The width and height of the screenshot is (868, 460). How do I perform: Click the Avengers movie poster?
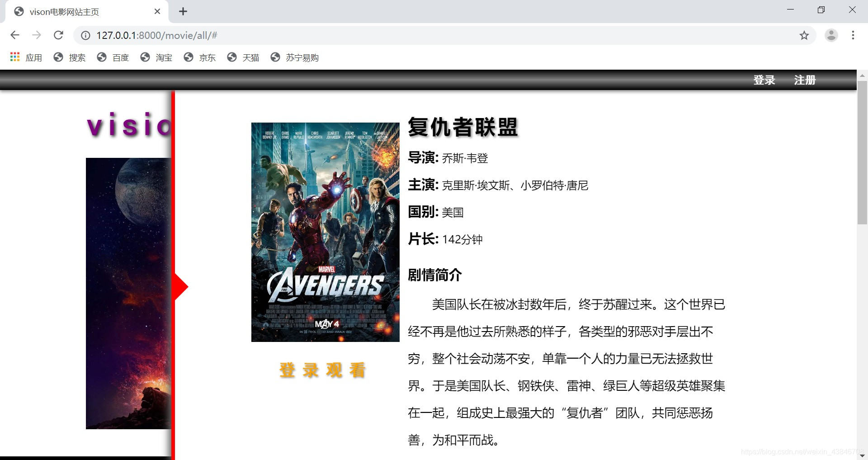click(325, 232)
